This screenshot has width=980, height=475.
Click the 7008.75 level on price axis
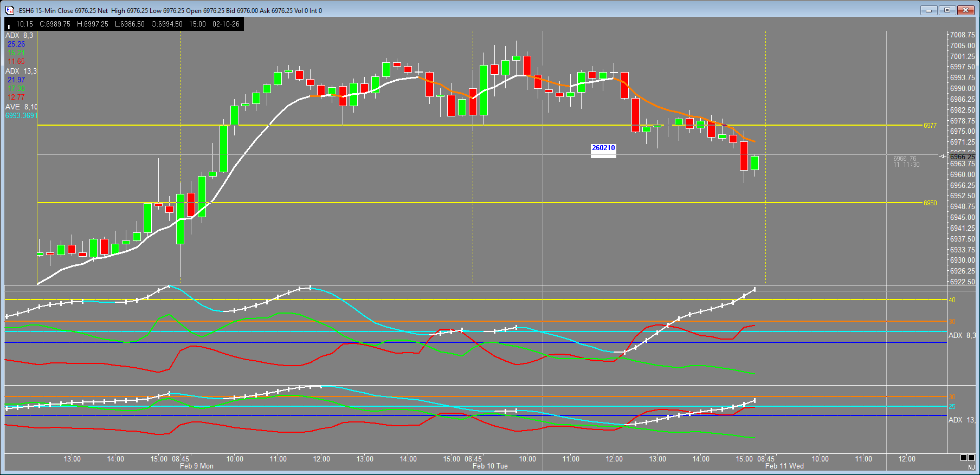(x=962, y=35)
